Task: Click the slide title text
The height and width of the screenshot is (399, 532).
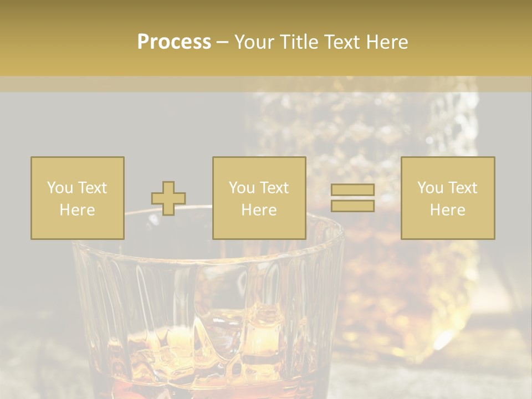Action: (x=273, y=42)
